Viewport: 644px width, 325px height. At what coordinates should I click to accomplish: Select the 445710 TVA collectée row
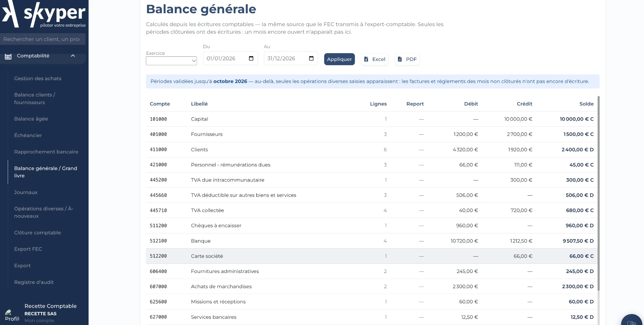point(372,210)
